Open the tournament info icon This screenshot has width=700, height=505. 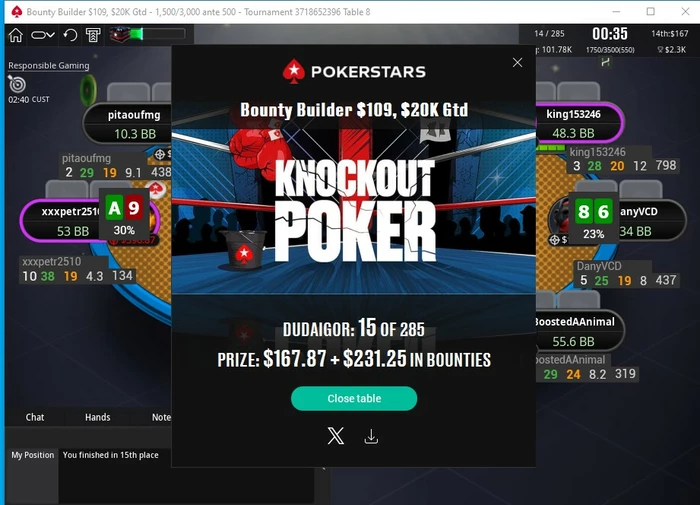pos(93,34)
